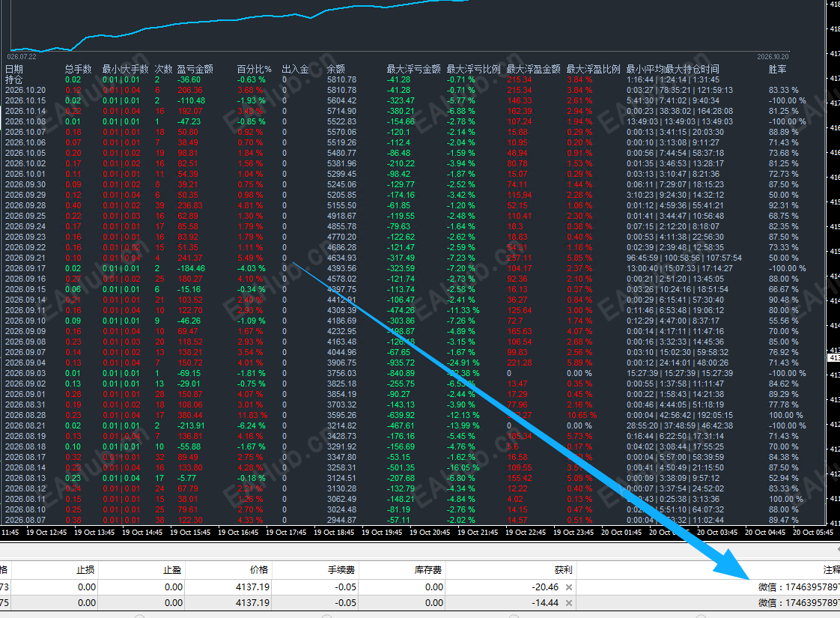Select the 库存费 column header
Image resolution: width=840 pixels, height=618 pixels.
coord(428,570)
